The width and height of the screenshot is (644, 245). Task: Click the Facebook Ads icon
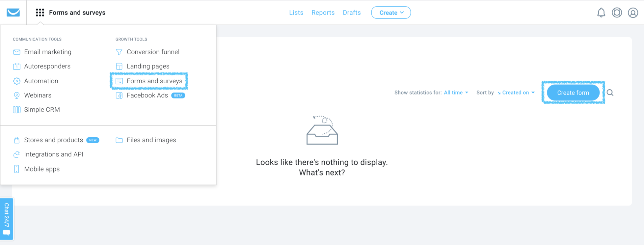point(119,95)
